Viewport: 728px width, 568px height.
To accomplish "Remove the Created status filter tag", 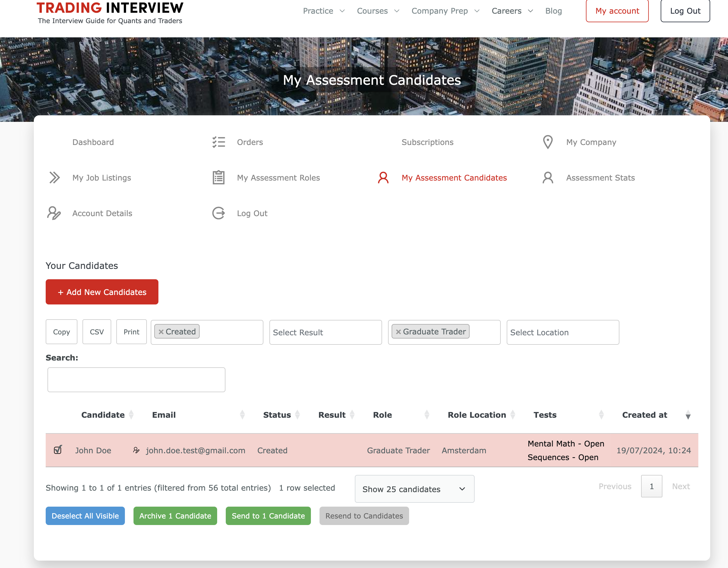I will (x=161, y=332).
